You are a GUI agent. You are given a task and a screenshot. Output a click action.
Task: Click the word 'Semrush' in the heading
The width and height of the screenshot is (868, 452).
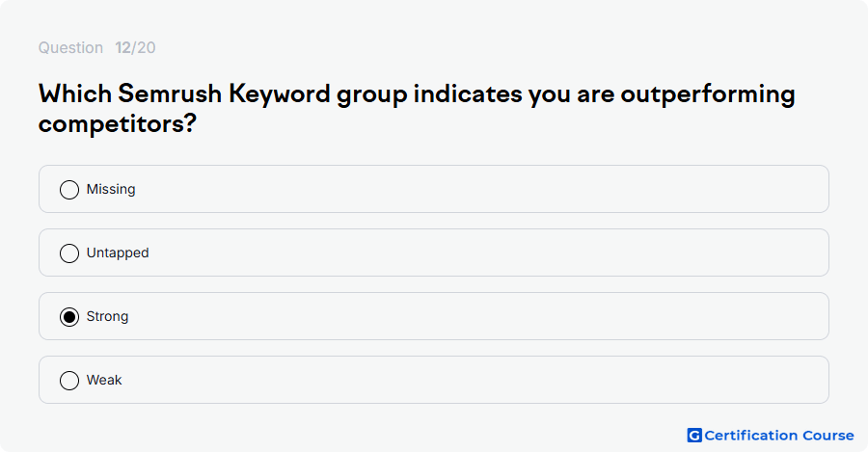170,93
